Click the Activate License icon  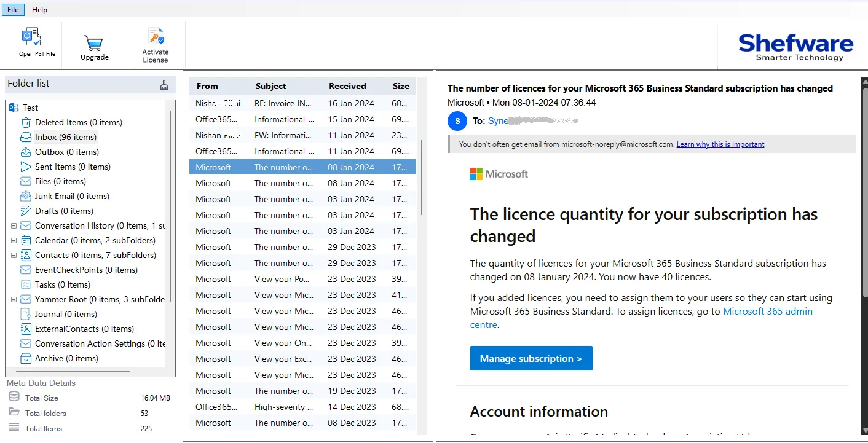pos(156,36)
